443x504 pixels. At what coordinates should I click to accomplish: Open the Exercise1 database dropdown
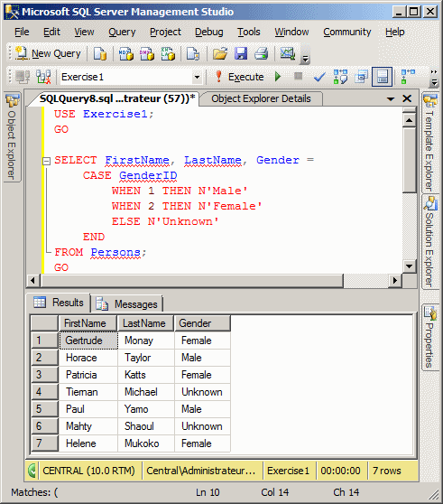coord(197,77)
